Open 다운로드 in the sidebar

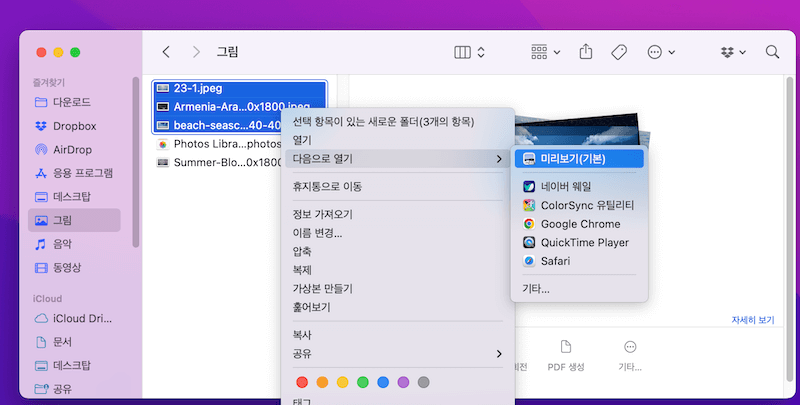(74, 102)
